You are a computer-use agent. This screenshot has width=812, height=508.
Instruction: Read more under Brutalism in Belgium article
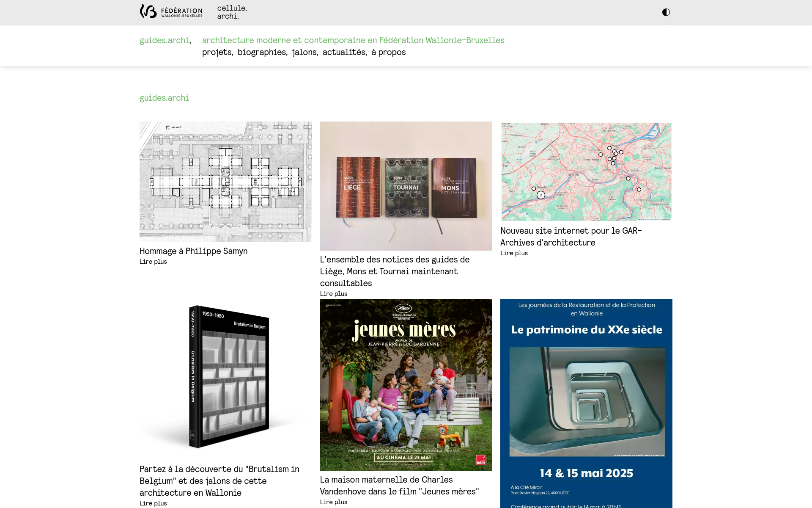click(153, 503)
